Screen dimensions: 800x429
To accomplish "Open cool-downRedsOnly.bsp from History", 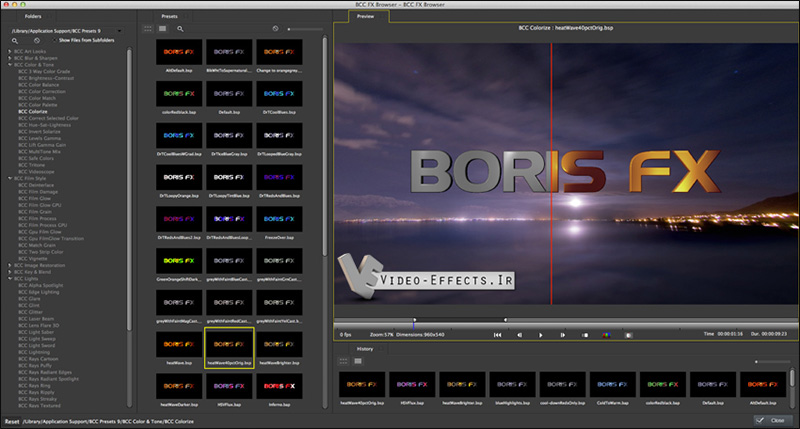I will tap(562, 385).
